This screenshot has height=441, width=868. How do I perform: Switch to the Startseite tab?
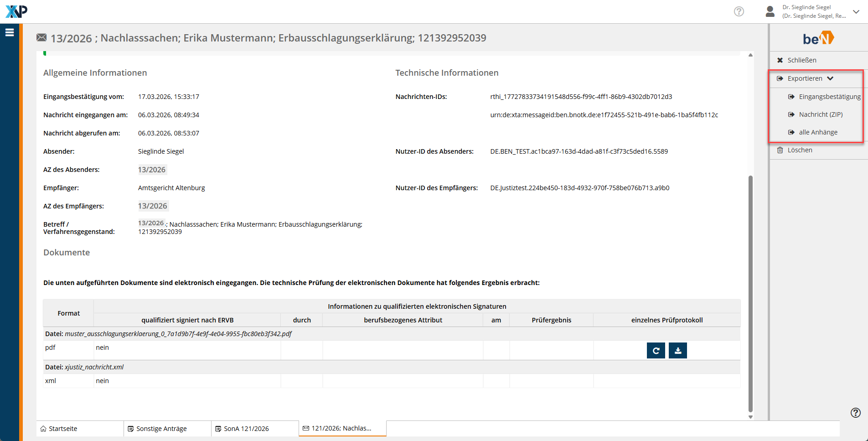(x=63, y=429)
